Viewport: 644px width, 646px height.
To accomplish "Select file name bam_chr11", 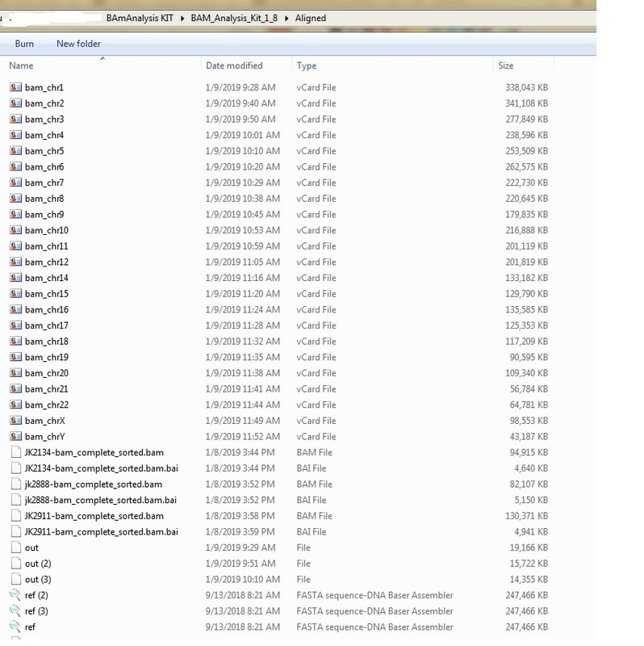I will pyautogui.click(x=47, y=246).
